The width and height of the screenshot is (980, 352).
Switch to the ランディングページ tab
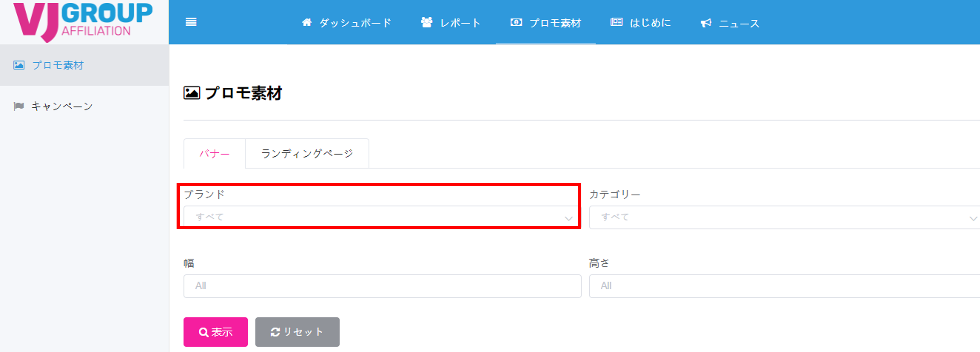[307, 154]
